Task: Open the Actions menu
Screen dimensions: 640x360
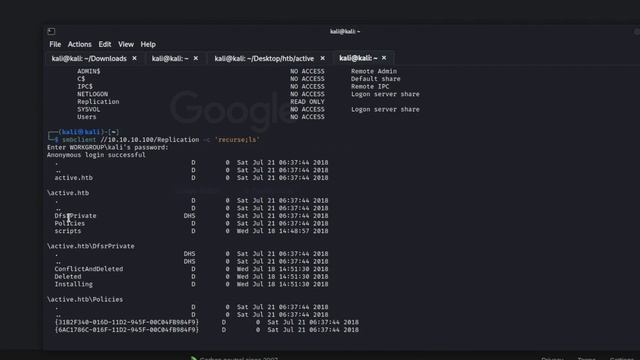Action: [80, 44]
